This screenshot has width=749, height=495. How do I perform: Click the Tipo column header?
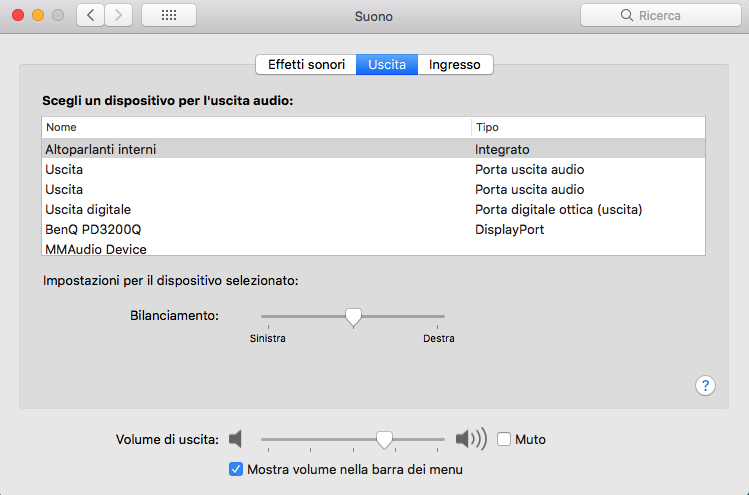588,127
